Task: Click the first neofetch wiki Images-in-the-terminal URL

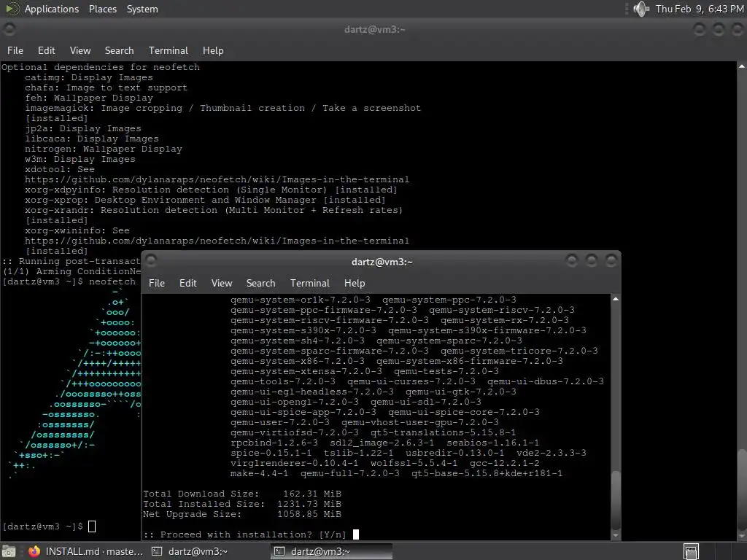Action: click(x=217, y=179)
